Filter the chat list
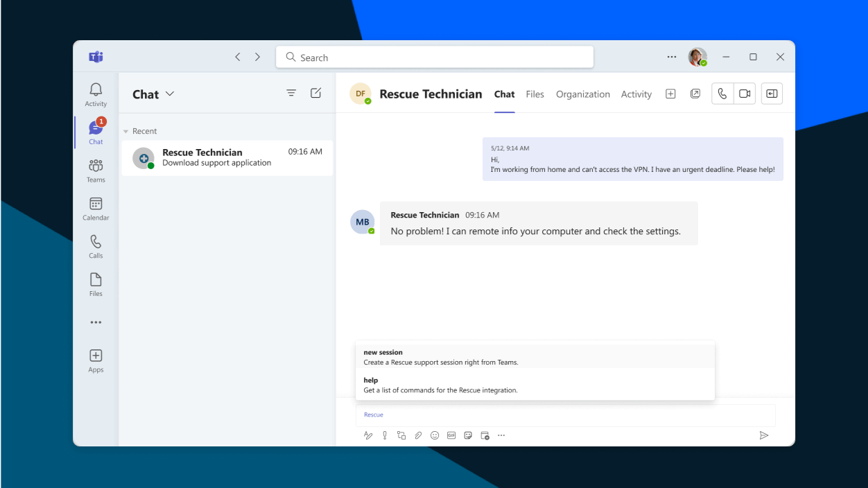Screen dimensions: 868x488 (x=291, y=92)
